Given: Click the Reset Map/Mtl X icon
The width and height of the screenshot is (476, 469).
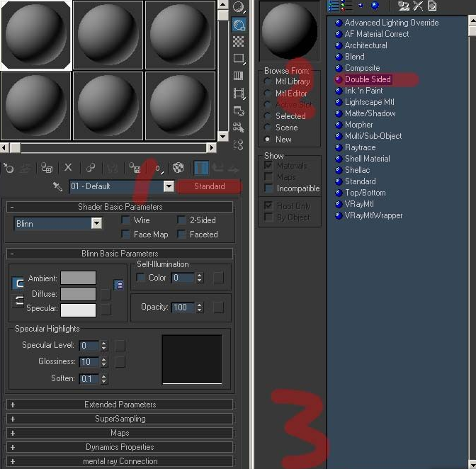Looking at the screenshot, I should coord(68,167).
